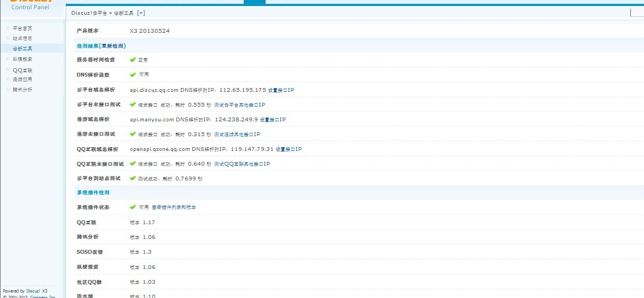The width and height of the screenshot is (644, 298).
Task: Click the product version text X3 20130524
Action: tap(150, 31)
